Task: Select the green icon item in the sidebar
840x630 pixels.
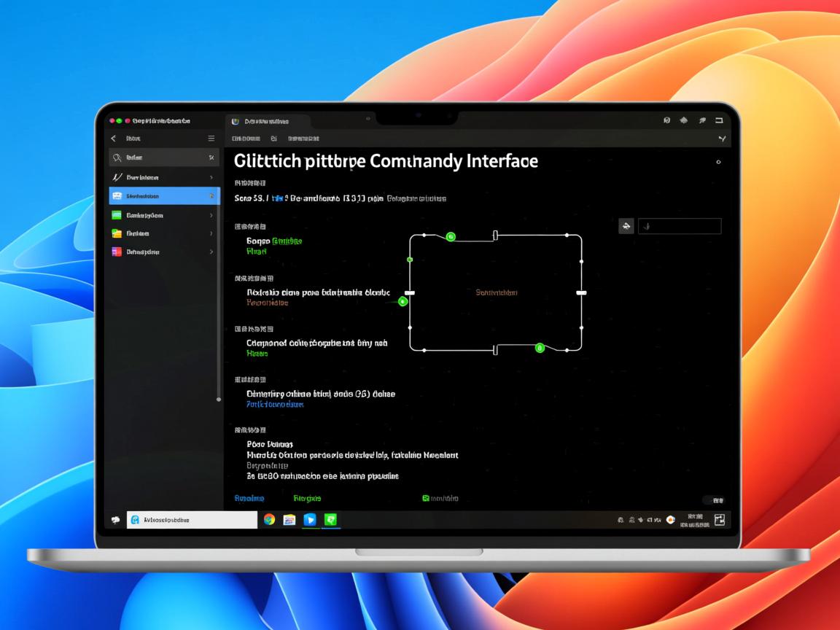Action: click(117, 215)
